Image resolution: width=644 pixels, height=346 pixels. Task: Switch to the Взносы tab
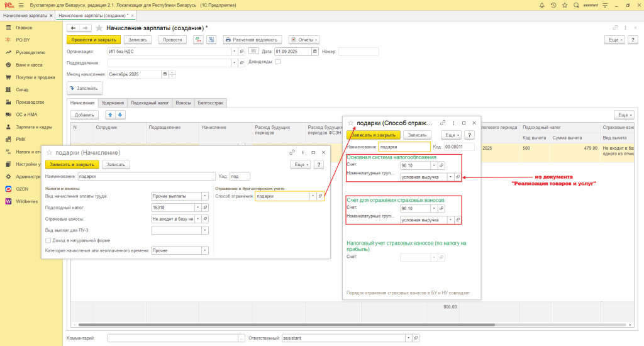coord(183,103)
